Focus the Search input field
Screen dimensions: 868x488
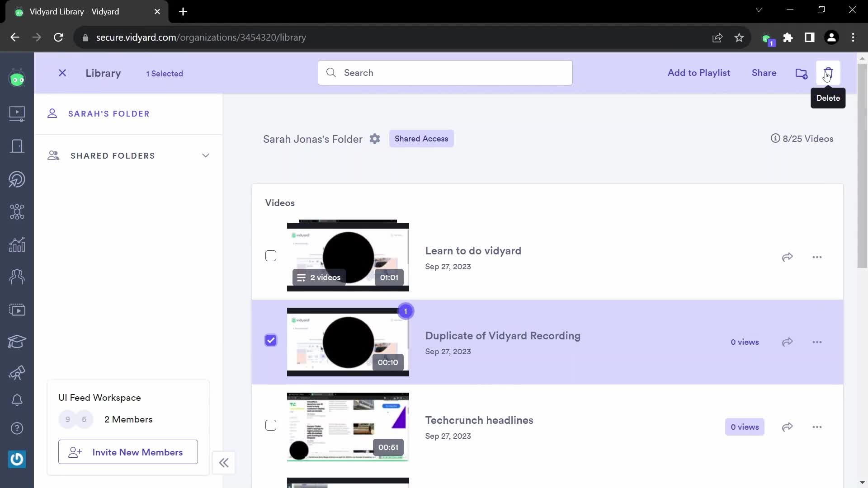pos(445,73)
